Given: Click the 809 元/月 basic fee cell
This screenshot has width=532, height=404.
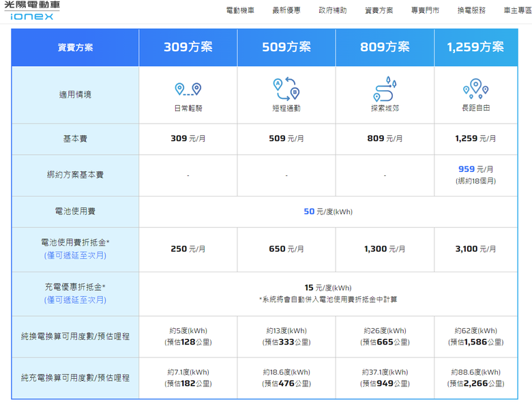Looking at the screenshot, I should (385, 139).
